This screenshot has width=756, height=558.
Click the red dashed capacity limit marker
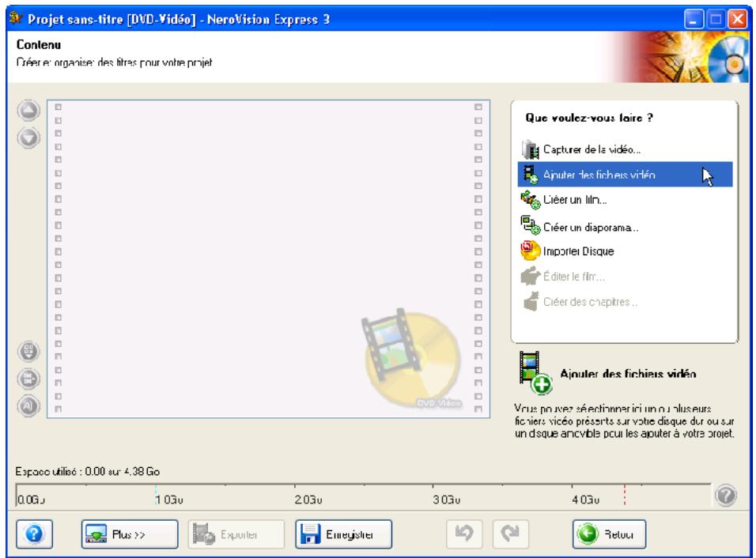pyautogui.click(x=625, y=495)
